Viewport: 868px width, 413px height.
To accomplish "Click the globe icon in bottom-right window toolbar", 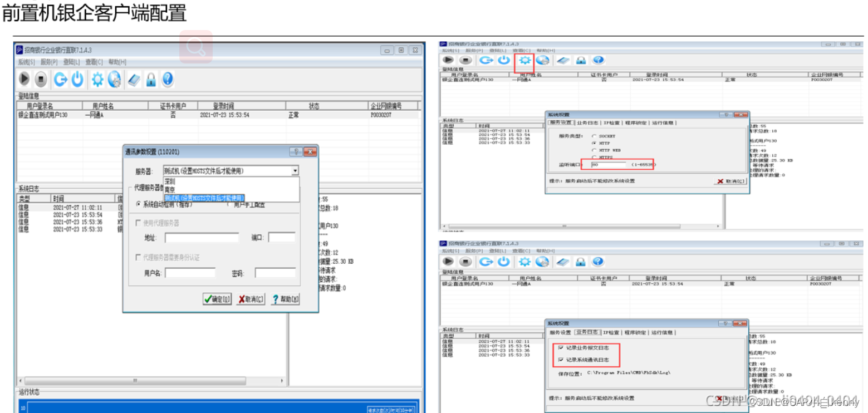I will pyautogui.click(x=542, y=261).
